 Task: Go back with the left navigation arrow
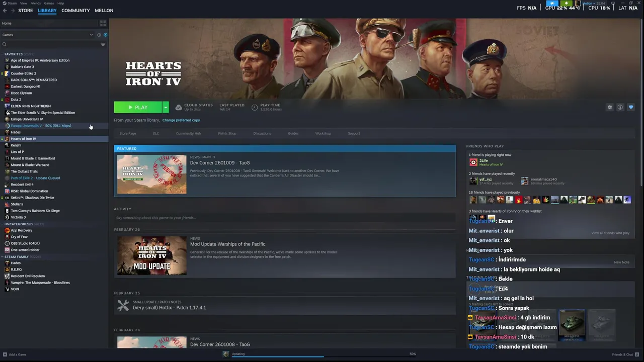pos(5,10)
